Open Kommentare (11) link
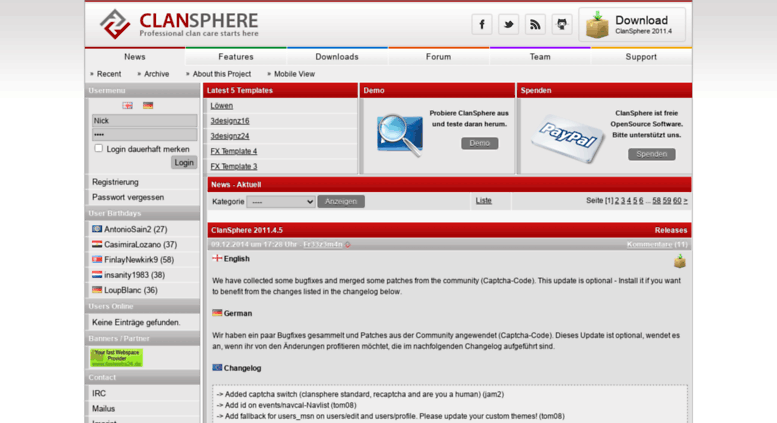 [657, 245]
